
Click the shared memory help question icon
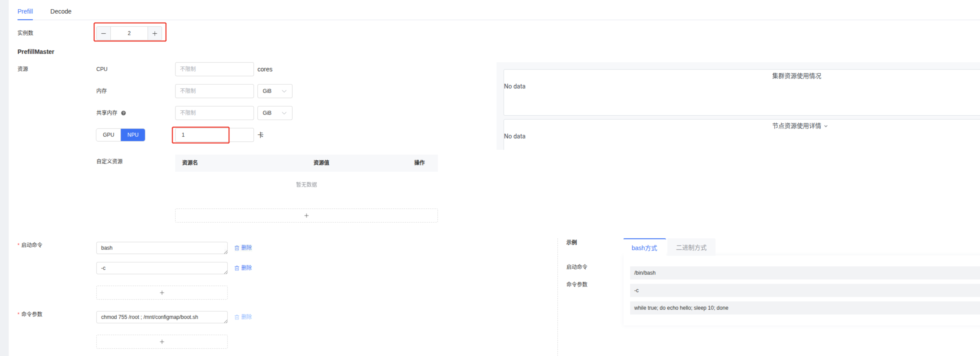coord(123,113)
